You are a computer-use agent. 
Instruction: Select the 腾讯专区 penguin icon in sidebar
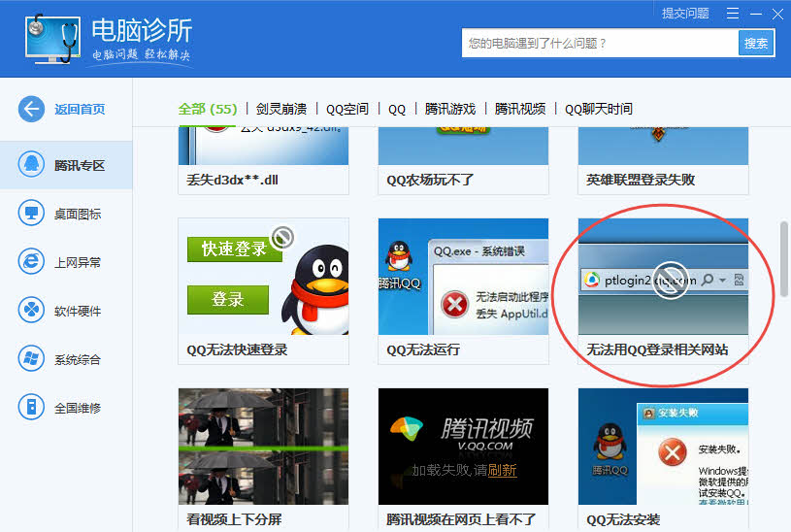31,164
